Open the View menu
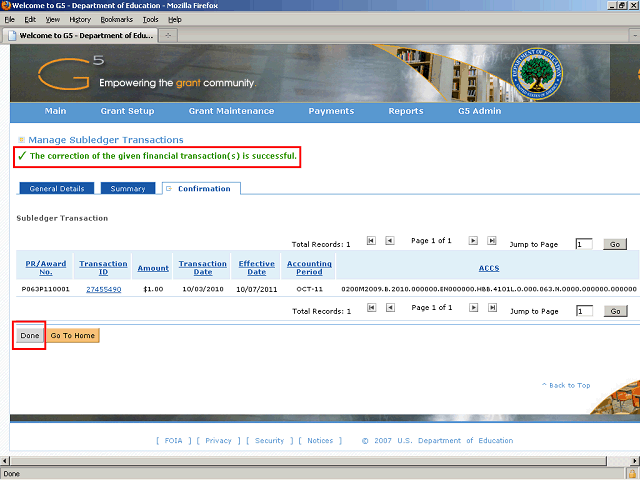640x480 pixels. click(53, 20)
